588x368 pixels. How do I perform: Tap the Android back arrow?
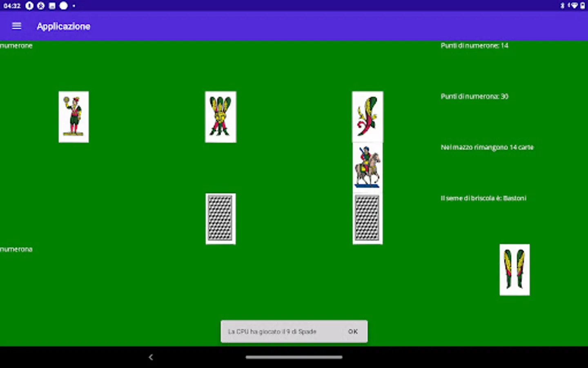tap(151, 357)
